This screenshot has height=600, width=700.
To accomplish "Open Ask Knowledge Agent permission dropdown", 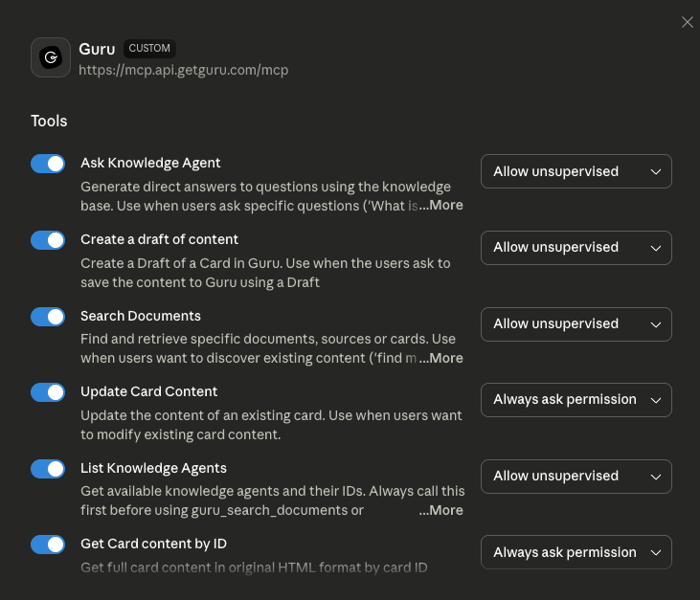I will tap(576, 171).
